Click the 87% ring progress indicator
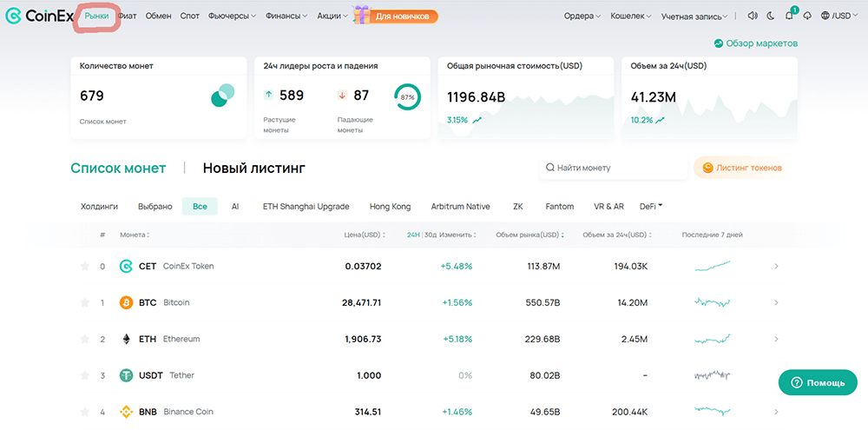This screenshot has height=430, width=868. [407, 97]
